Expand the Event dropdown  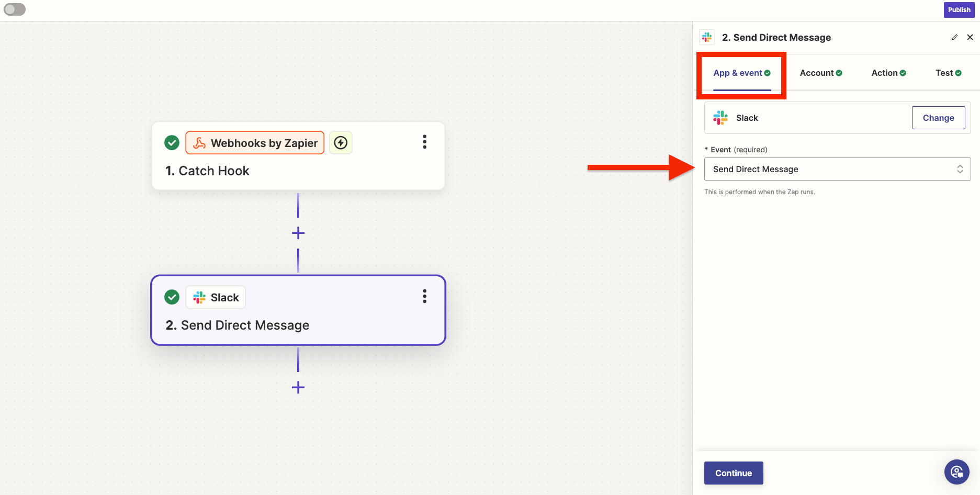click(837, 169)
